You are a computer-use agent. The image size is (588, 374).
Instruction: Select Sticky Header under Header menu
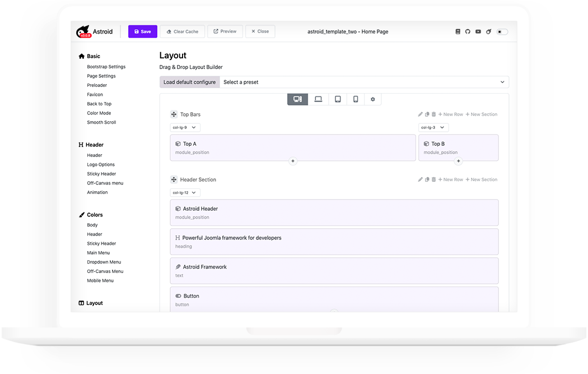[x=101, y=174]
